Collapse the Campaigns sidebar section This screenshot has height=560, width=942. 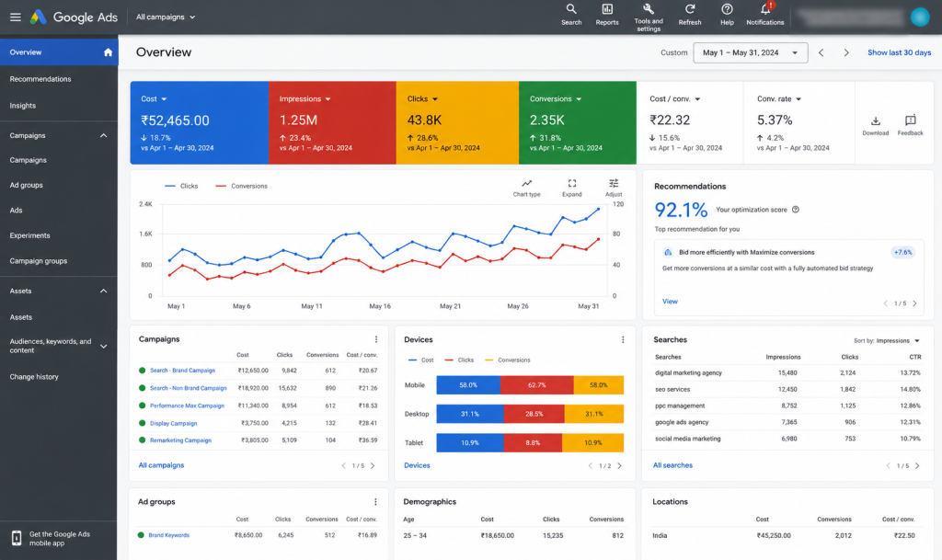[103, 136]
